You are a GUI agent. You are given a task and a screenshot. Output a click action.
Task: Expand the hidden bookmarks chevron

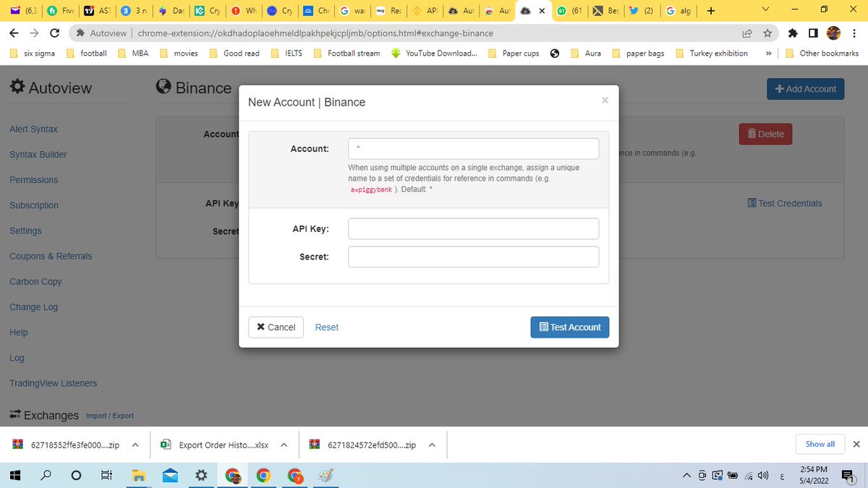coord(768,53)
